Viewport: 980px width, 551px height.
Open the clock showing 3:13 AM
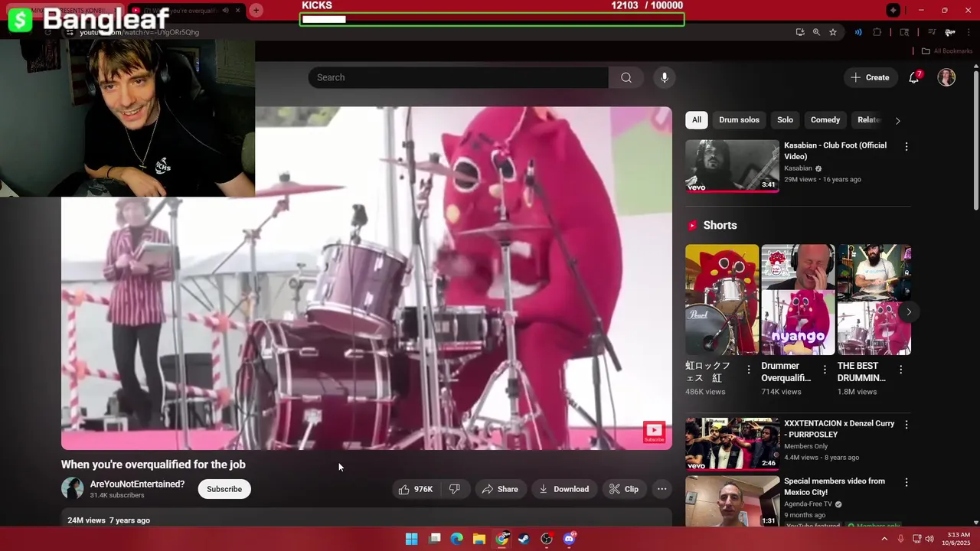coord(958,539)
